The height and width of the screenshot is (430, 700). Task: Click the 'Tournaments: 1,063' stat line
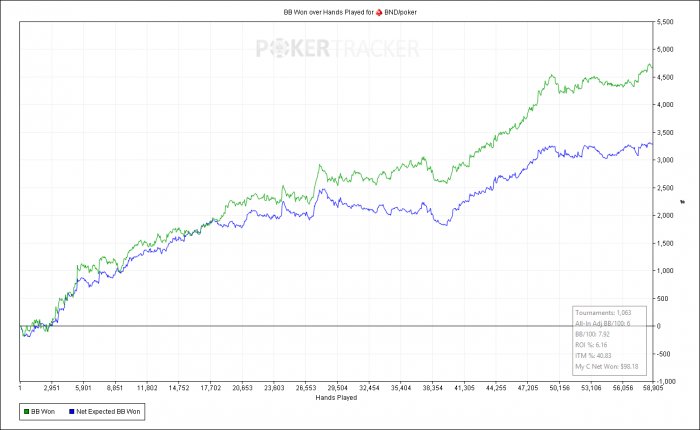pos(603,313)
